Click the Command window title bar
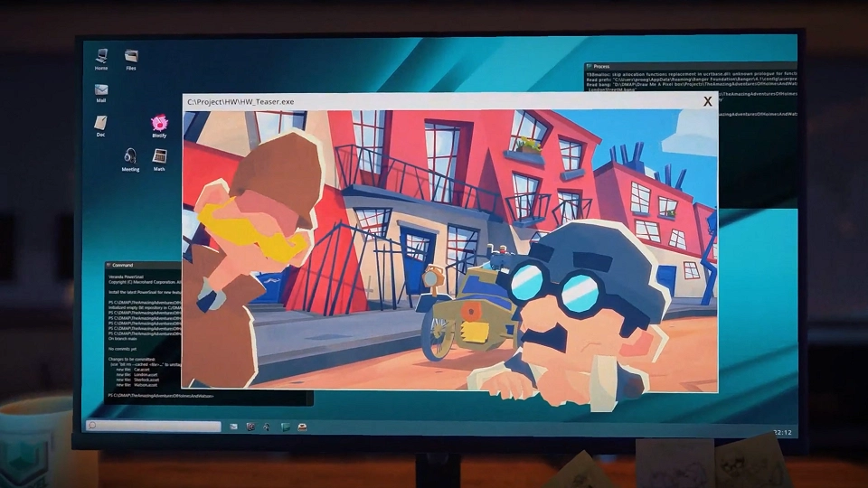Viewport: 868px width, 488px height. [x=144, y=265]
